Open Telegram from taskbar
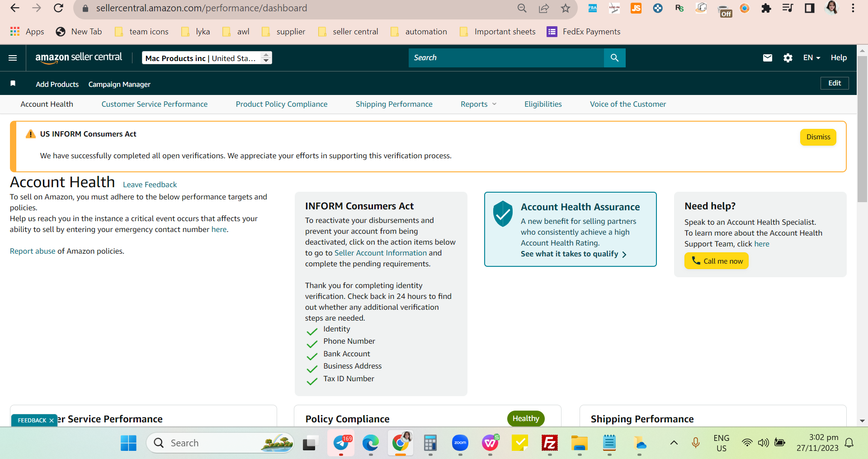The width and height of the screenshot is (868, 459). (x=341, y=443)
